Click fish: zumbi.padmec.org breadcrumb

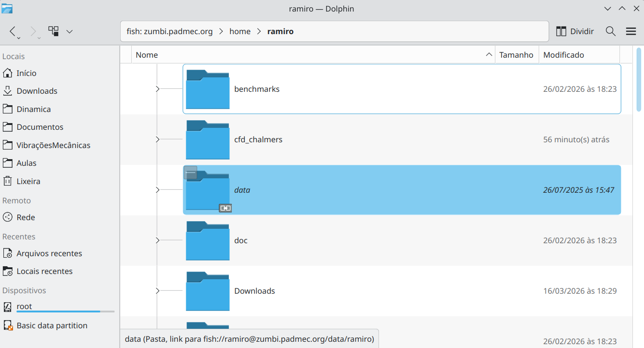pyautogui.click(x=169, y=31)
